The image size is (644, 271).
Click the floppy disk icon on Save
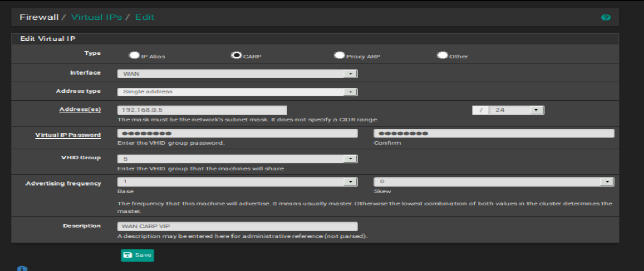128,255
